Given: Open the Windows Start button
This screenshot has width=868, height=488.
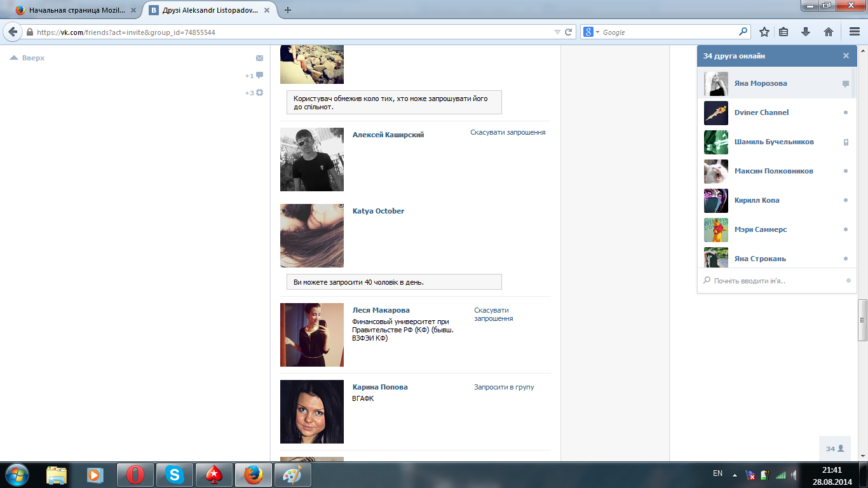Looking at the screenshot, I should [17, 475].
